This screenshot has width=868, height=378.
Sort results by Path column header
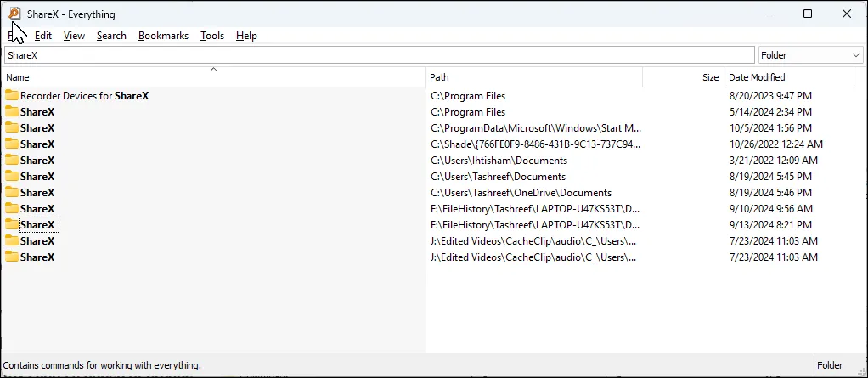pos(533,77)
